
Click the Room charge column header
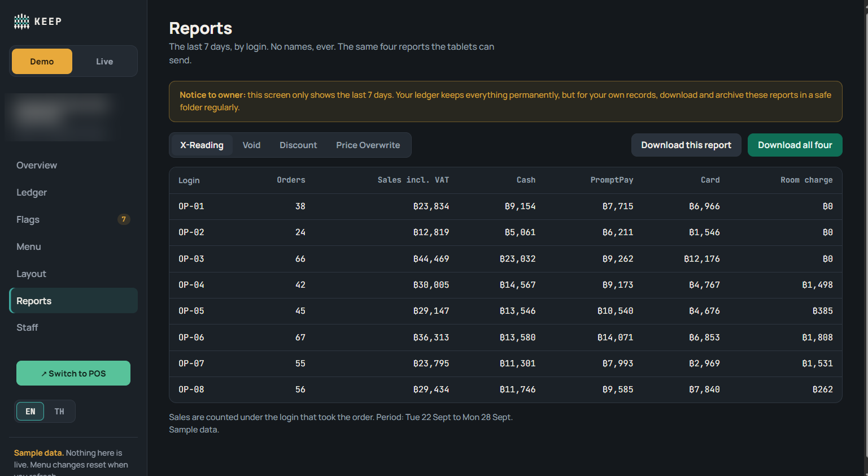click(806, 180)
